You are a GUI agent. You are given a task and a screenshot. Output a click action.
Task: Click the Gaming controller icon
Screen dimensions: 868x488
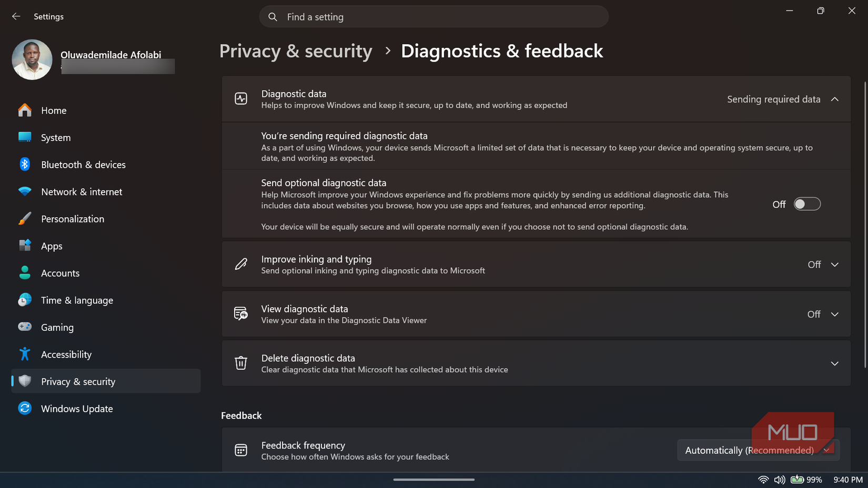tap(25, 327)
